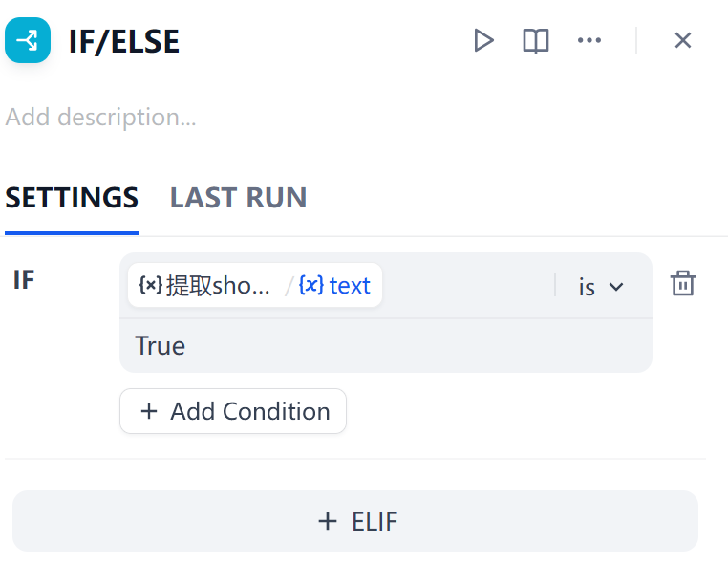Click the blue IF/ELSE node icon
Viewport: 728px width, 566px height.
(x=28, y=40)
